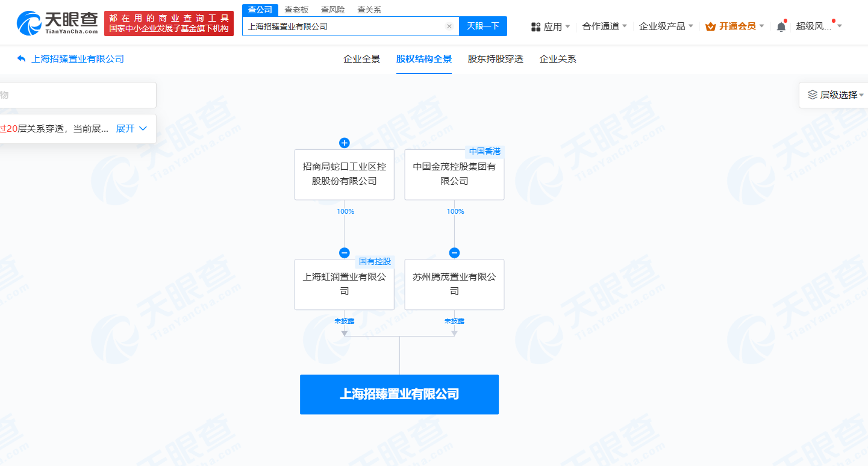The image size is (868, 466).
Task: Open the 中国金茂控股集团有限公司 node
Action: pyautogui.click(x=454, y=175)
